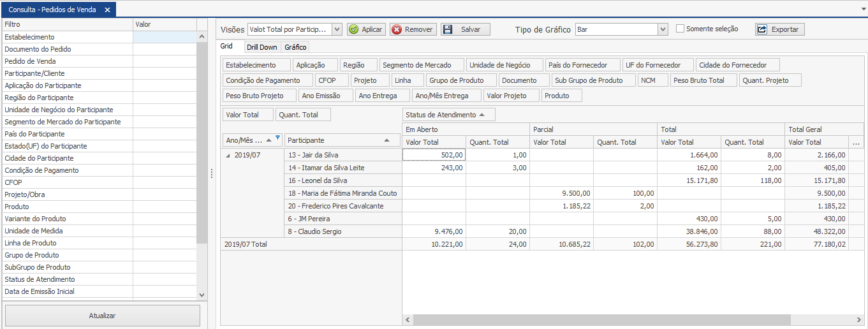Click the red Remover icon
This screenshot has height=329, width=868.
[397, 29]
